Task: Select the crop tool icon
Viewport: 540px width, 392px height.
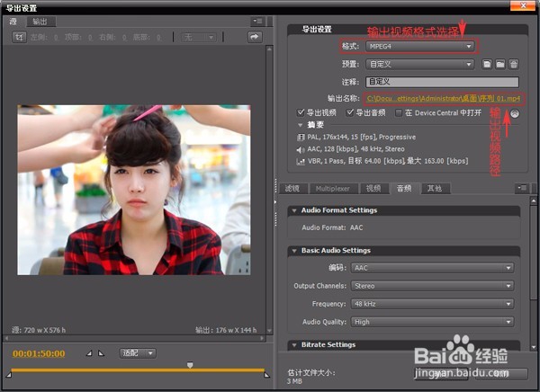Action: click(x=19, y=37)
